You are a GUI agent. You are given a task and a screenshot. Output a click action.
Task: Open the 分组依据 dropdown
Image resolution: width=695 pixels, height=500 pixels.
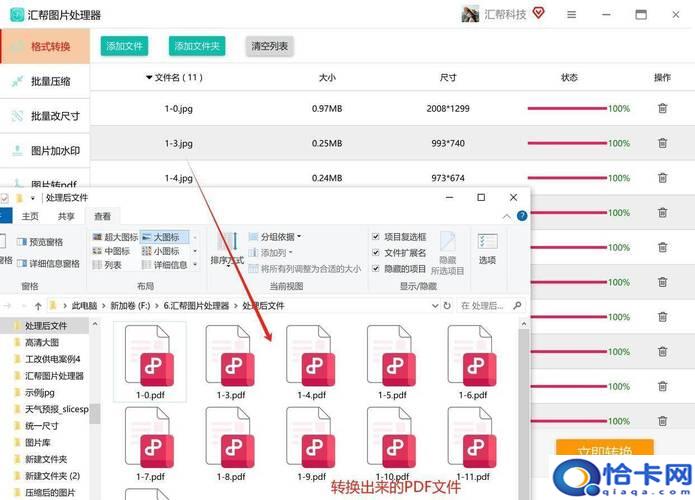coord(275,237)
